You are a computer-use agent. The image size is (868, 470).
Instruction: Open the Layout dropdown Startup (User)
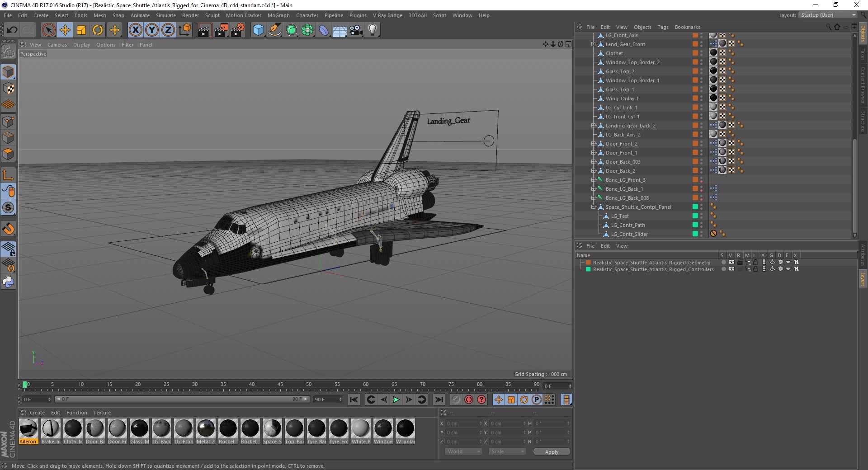[828, 15]
